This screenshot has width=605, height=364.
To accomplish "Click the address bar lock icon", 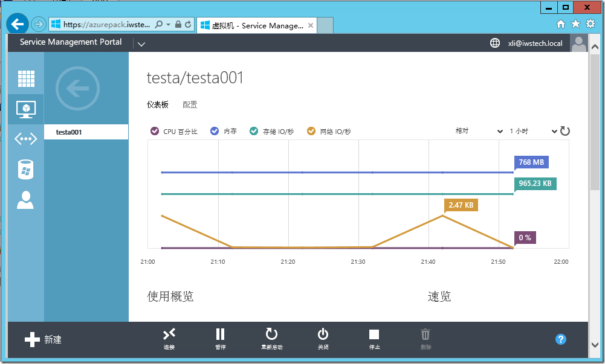I will click(x=178, y=24).
